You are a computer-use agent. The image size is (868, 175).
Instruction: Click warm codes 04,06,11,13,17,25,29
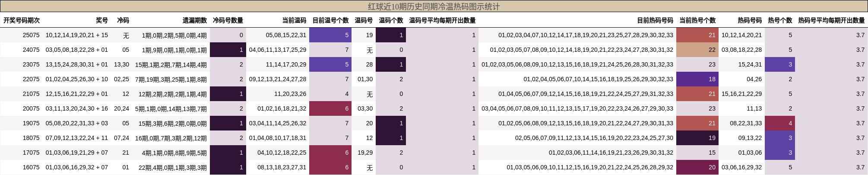click(278, 50)
